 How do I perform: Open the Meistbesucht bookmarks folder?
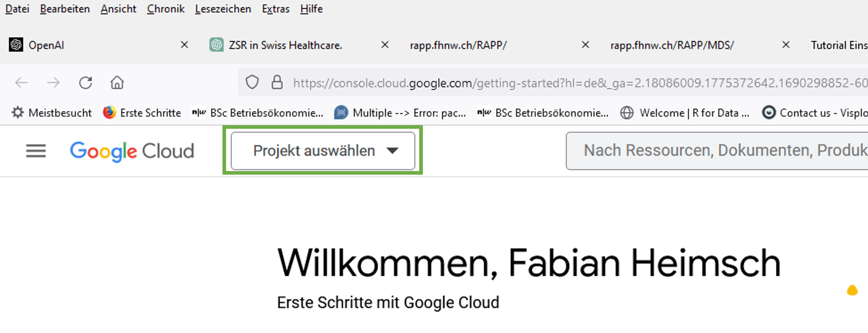pos(52,113)
